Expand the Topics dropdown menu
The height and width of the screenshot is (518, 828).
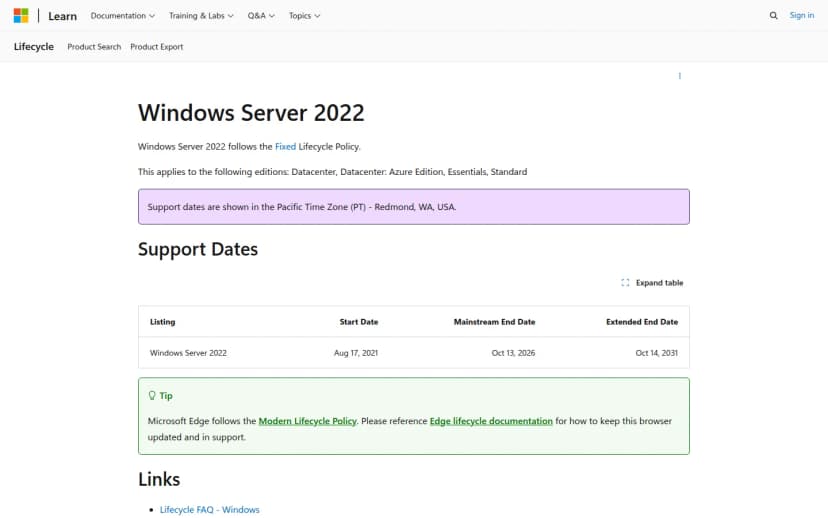(x=304, y=16)
